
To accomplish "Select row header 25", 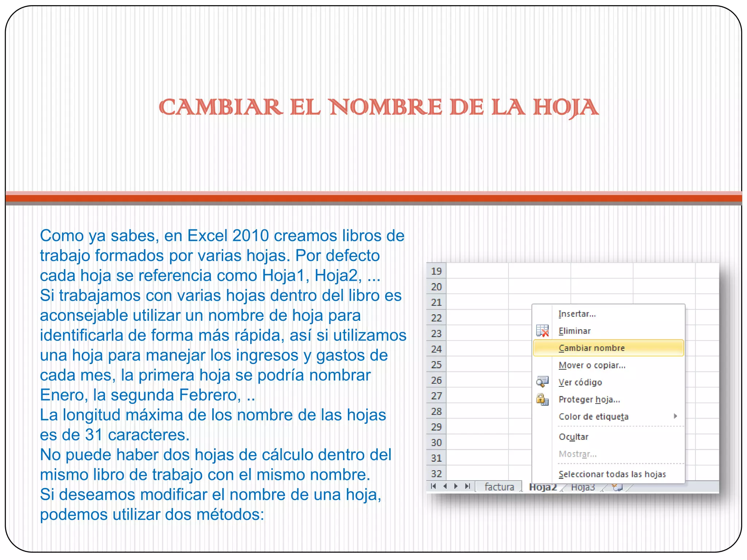I will (436, 365).
